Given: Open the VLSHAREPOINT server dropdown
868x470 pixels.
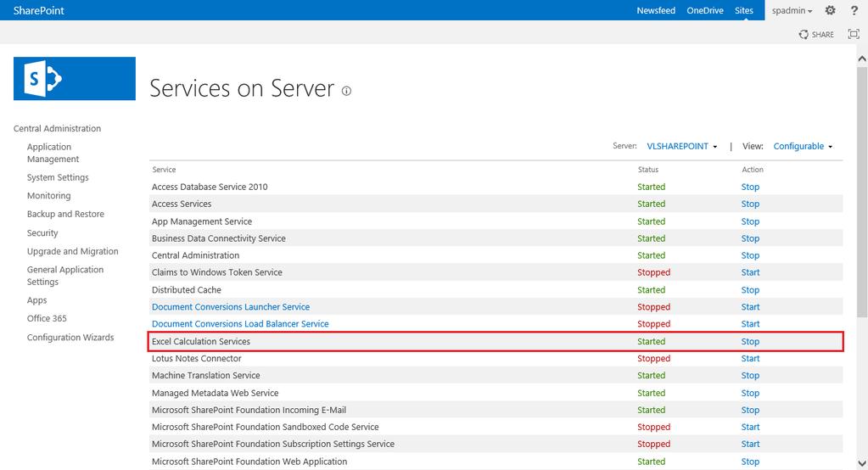Looking at the screenshot, I should pyautogui.click(x=682, y=146).
